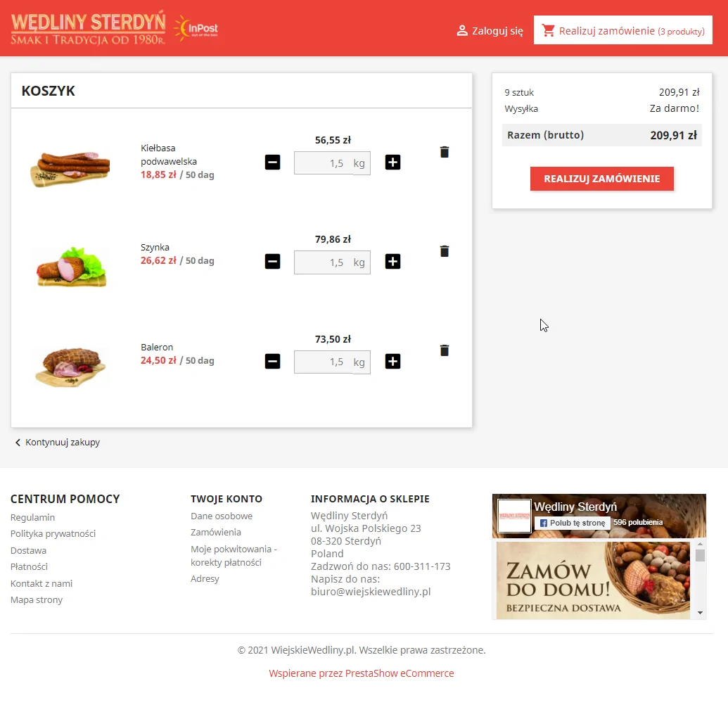
Task: Open the Regulamin footer link
Action: click(32, 517)
